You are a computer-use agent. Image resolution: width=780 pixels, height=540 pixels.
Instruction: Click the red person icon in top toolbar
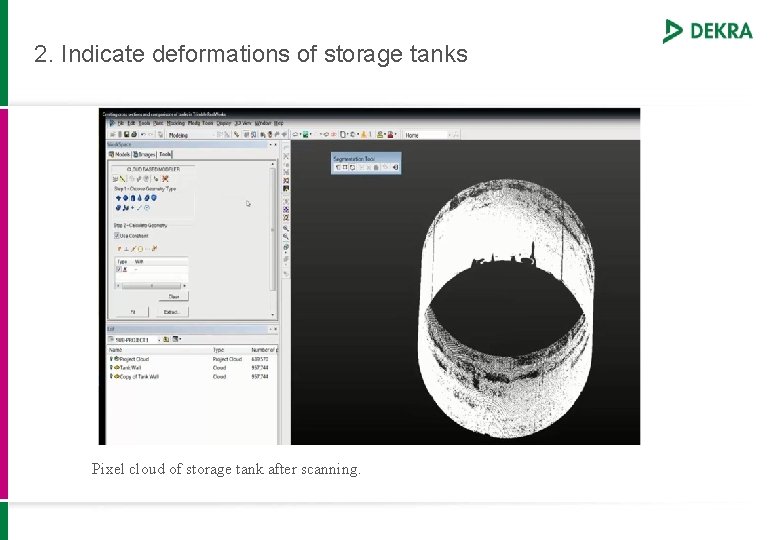coord(390,134)
